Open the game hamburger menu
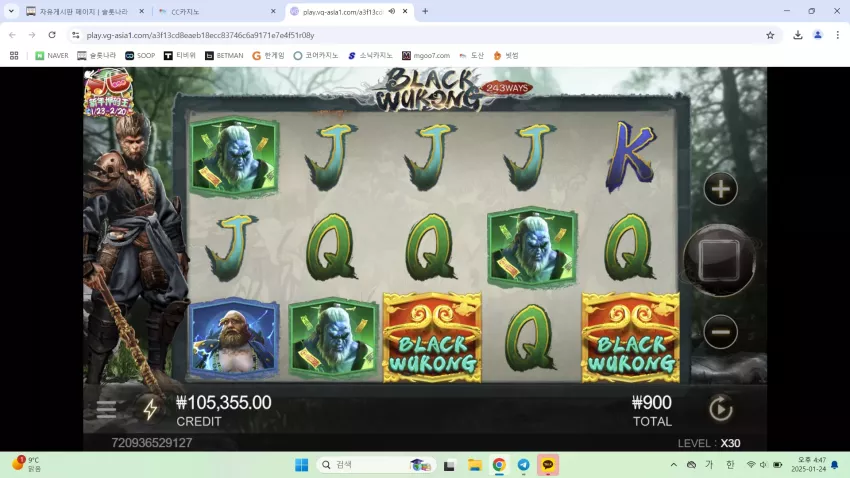This screenshot has width=850, height=478. [106, 409]
